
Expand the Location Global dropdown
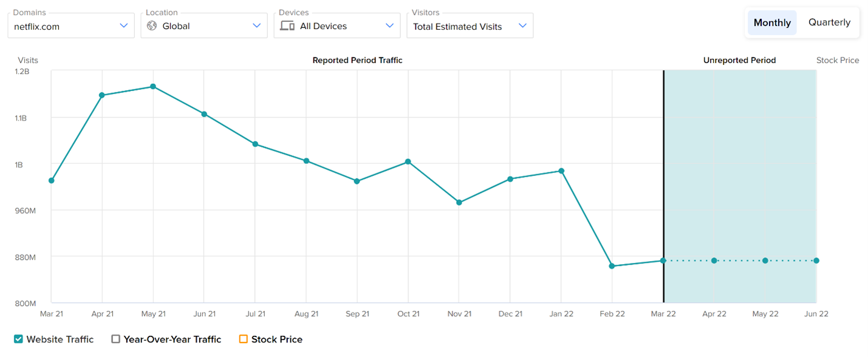click(x=204, y=26)
